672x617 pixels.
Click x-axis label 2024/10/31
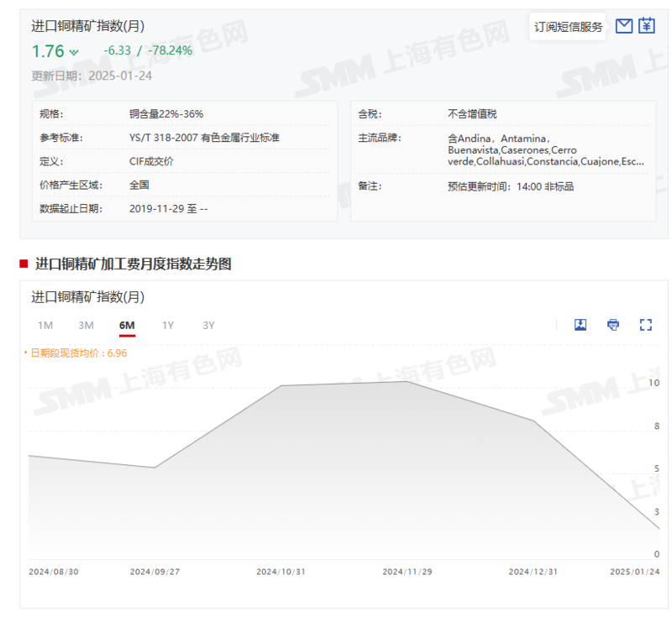click(281, 572)
